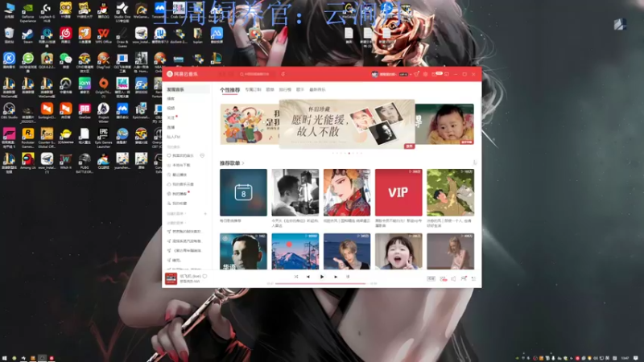This screenshot has width=644, height=362.
Task: Open the messages mail icon
Action: click(435, 74)
